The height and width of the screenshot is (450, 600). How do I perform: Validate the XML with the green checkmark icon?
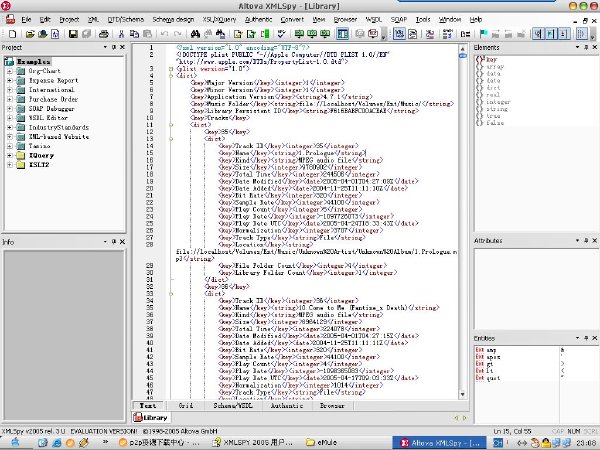tap(251, 34)
